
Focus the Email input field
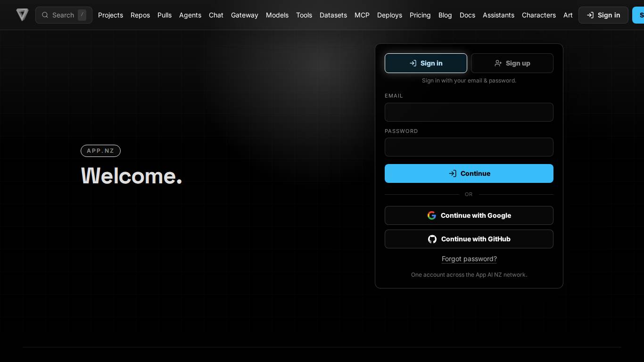[469, 112]
